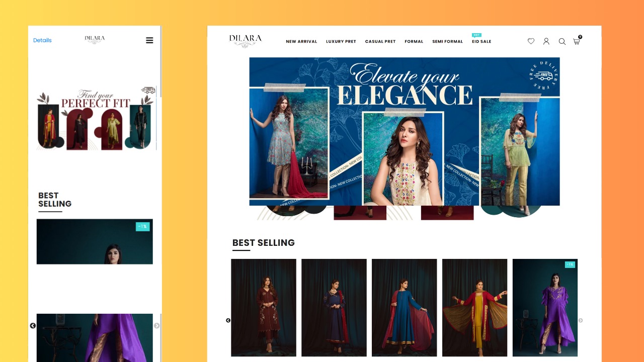Open the purple dress product on desktop

[x=545, y=308]
